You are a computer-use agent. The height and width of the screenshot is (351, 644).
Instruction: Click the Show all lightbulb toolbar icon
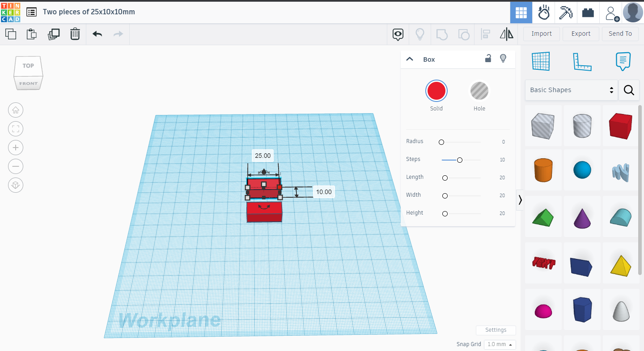[x=420, y=34]
